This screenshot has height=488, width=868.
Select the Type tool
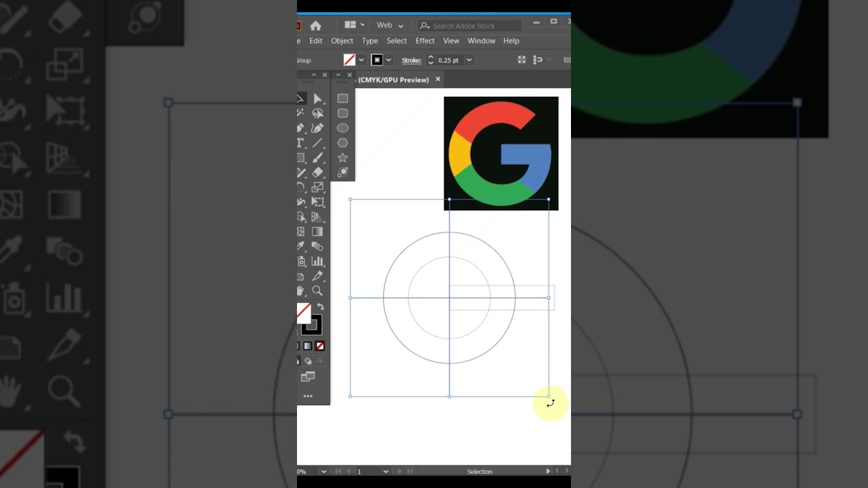click(x=300, y=143)
